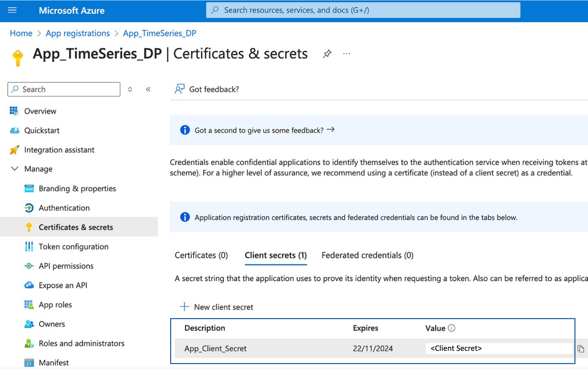Go to App registrations breadcrumb
The width and height of the screenshot is (588, 370).
[78, 33]
